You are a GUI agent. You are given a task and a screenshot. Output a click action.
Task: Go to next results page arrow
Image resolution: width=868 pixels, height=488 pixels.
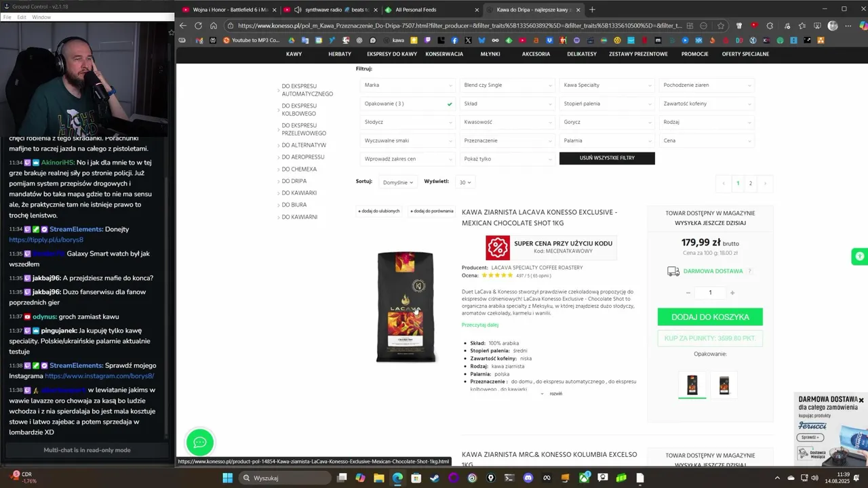point(765,183)
